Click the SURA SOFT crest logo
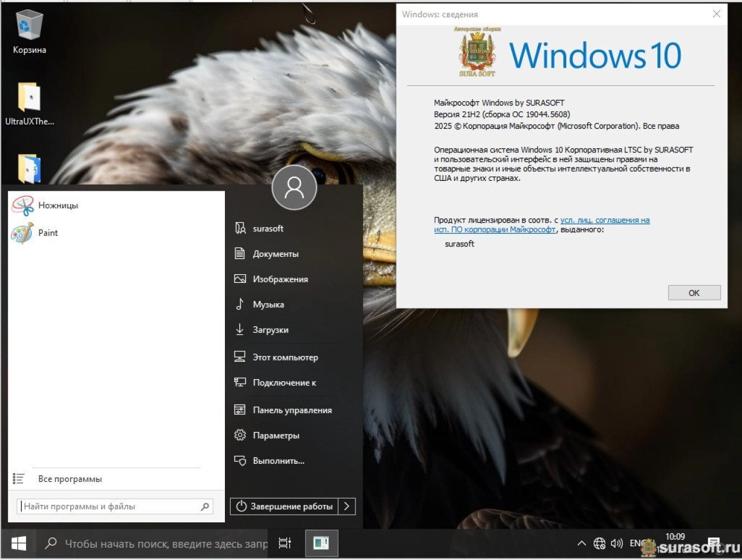This screenshot has width=742, height=560. [477, 52]
